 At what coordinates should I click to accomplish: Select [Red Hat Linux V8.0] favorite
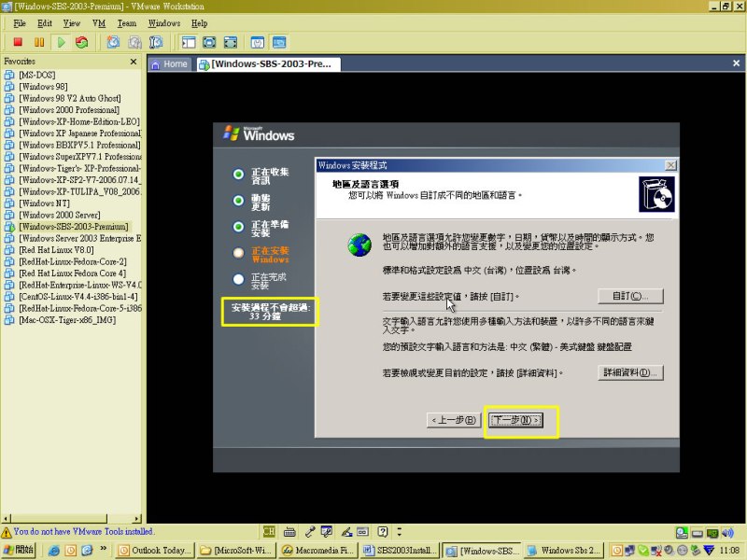pyautogui.click(x=56, y=250)
